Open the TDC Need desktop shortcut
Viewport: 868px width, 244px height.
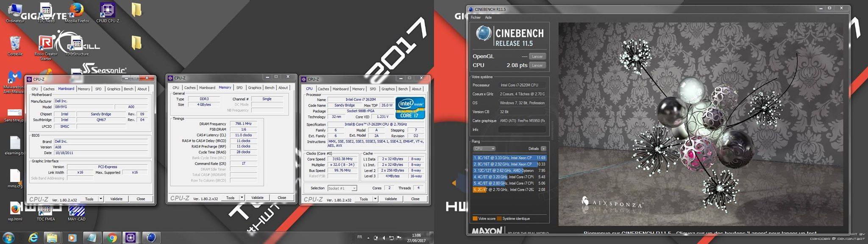[x=46, y=13]
